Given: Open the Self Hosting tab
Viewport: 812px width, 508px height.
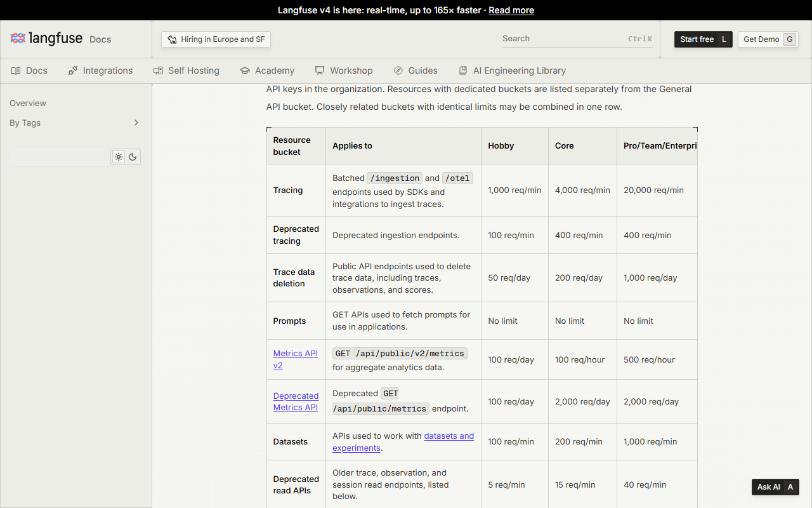Looking at the screenshot, I should 186,70.
